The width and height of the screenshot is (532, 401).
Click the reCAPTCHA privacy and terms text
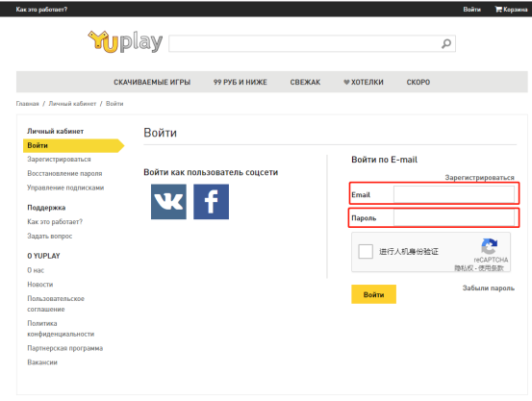pos(479,268)
